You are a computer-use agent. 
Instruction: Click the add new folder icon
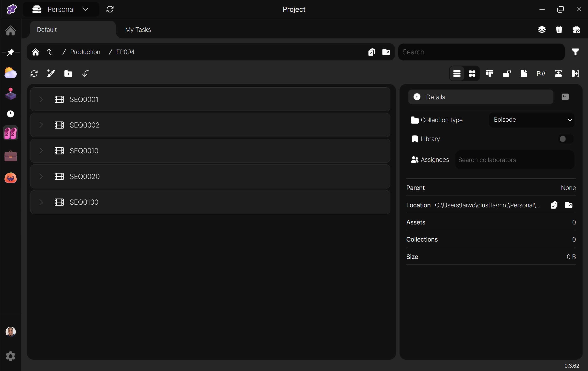[68, 73]
